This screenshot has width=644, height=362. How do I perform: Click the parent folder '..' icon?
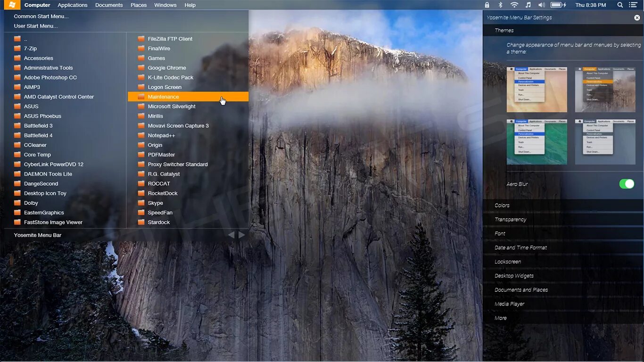17,39
